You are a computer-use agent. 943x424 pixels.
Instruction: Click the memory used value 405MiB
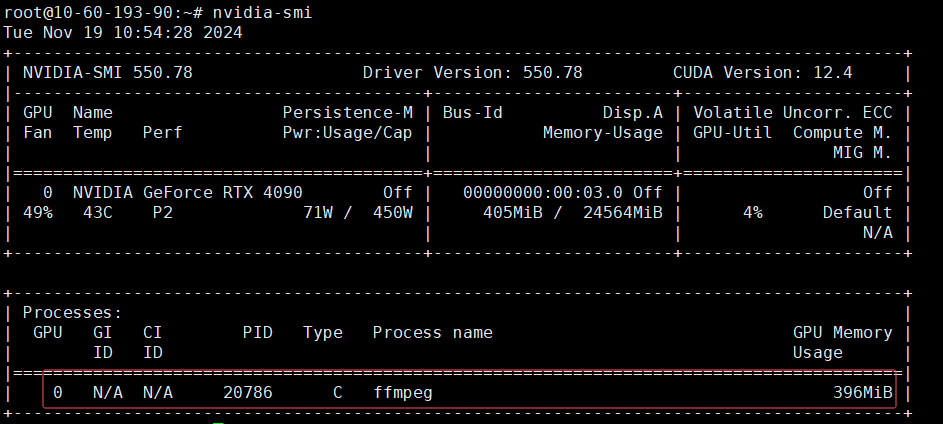pos(513,212)
